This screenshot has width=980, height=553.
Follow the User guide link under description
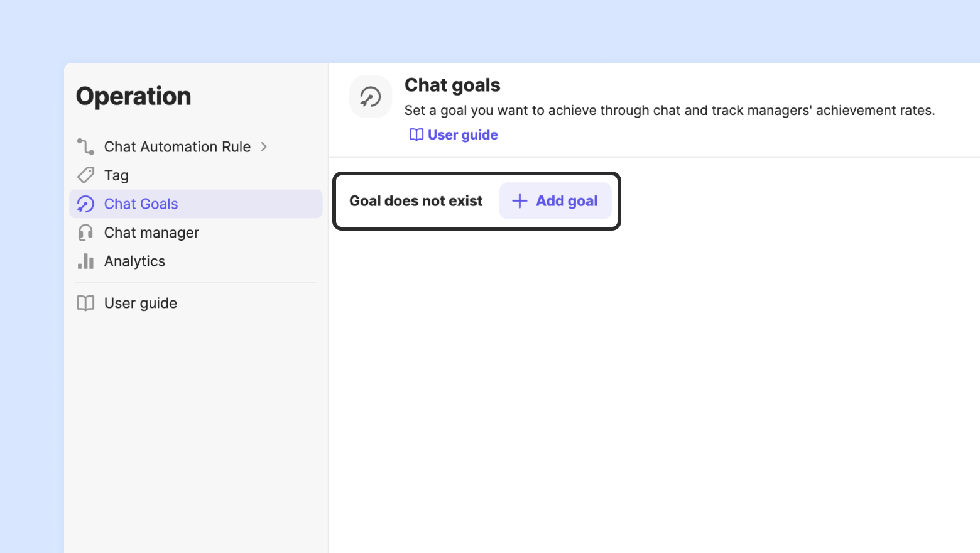point(462,135)
